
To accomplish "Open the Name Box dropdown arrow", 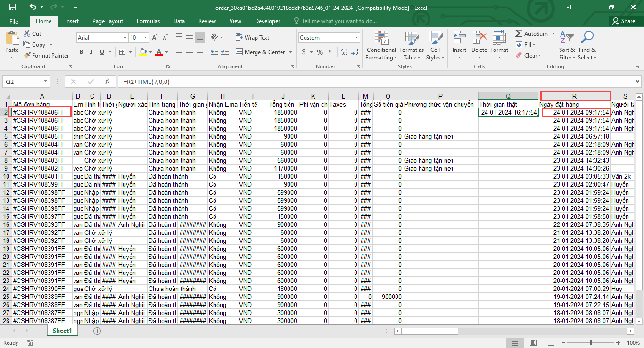I will [45, 82].
